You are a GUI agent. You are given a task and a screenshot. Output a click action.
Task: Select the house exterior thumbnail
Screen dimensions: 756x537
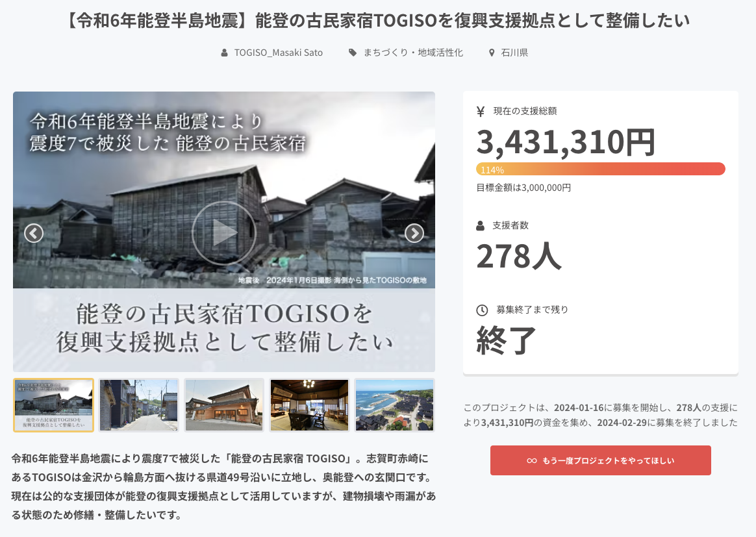point(224,405)
